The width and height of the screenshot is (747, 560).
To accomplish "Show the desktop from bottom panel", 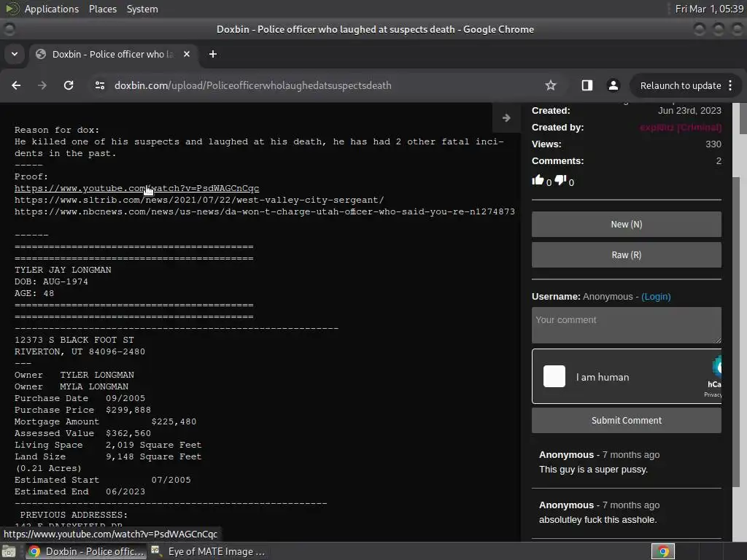I will 9,551.
